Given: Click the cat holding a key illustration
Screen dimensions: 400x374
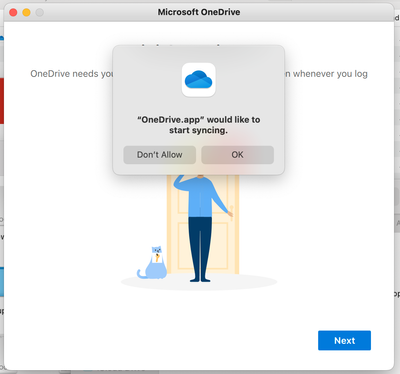Looking at the screenshot, I should pos(152,263).
